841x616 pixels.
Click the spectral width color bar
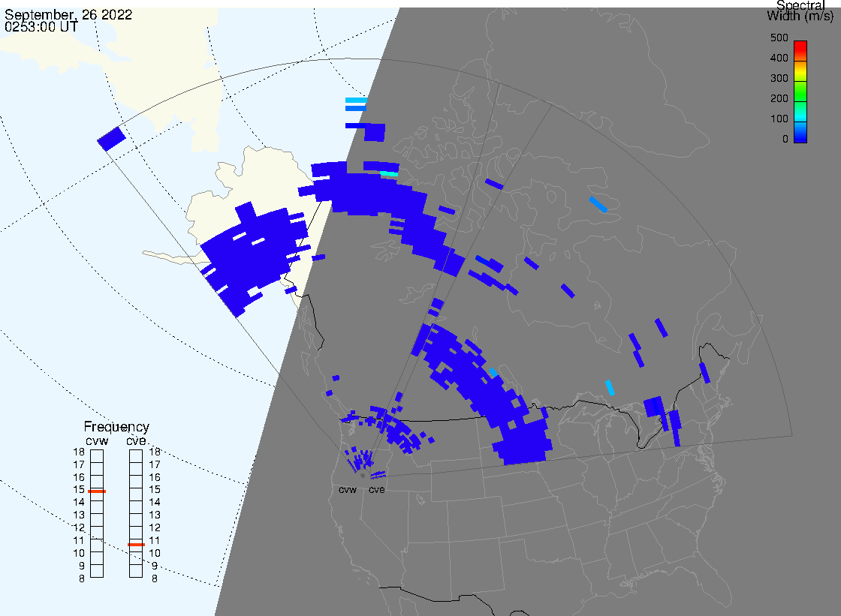800,92
